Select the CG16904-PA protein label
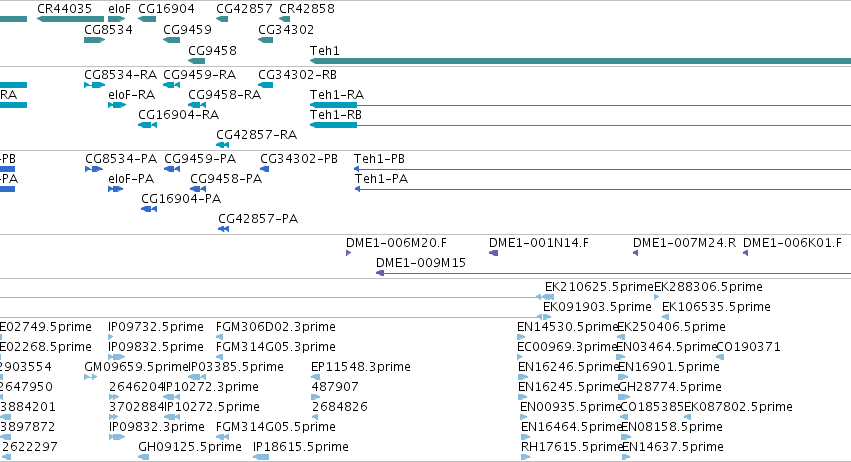This screenshot has height=462, width=851. tap(181, 199)
